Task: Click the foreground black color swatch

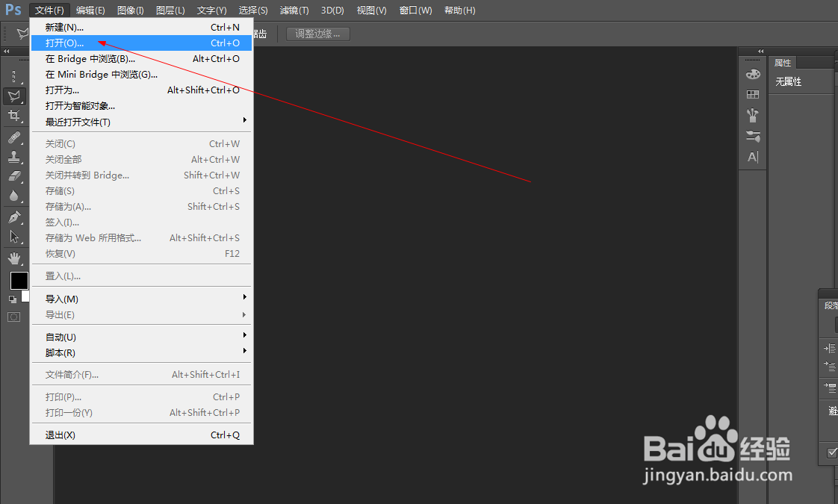Action: [19, 281]
